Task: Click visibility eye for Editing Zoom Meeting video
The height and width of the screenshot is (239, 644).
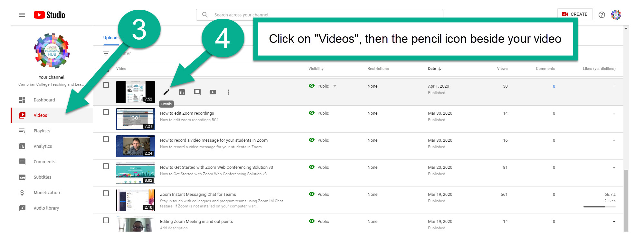Action: point(312,221)
